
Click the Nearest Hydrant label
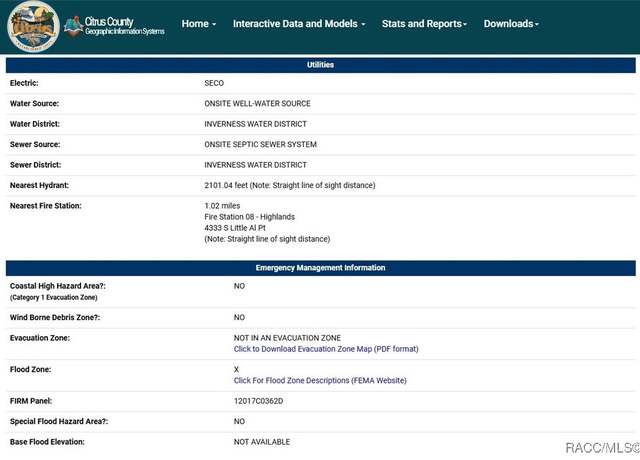39,185
